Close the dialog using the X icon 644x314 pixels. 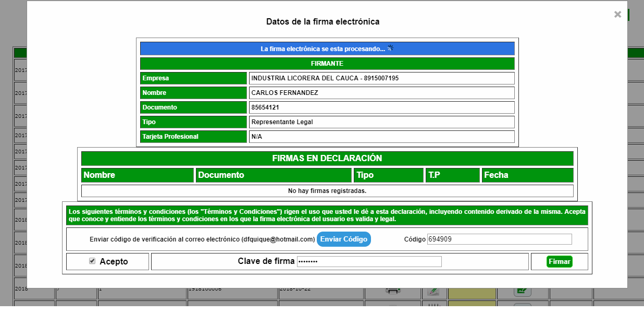pyautogui.click(x=617, y=15)
